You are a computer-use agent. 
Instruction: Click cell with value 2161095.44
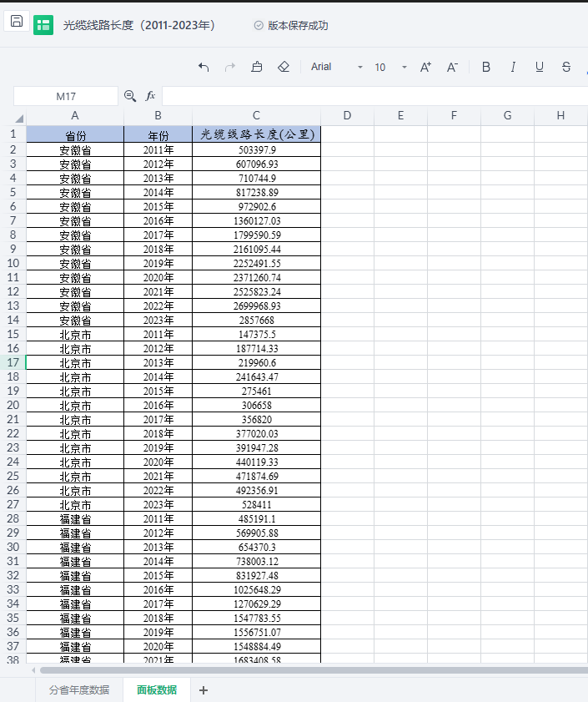[256, 250]
